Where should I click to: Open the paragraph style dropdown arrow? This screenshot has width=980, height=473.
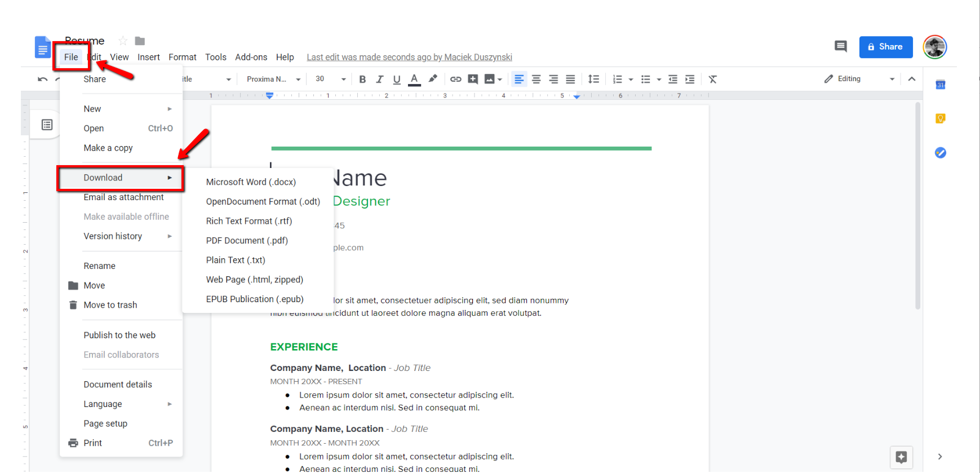[228, 79]
